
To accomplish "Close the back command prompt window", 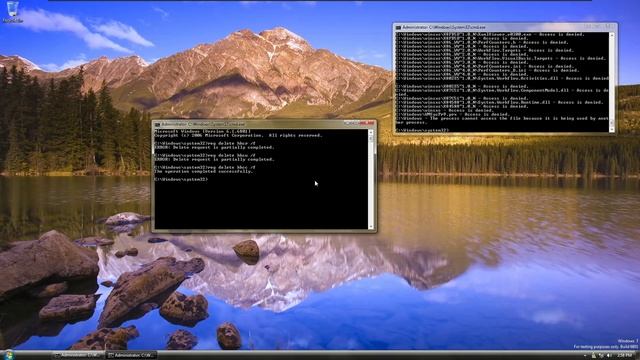I will pos(610,26).
